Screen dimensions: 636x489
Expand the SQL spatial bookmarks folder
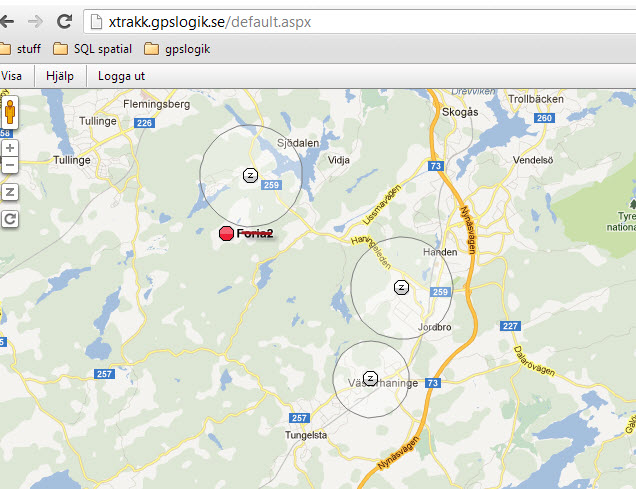point(93,49)
